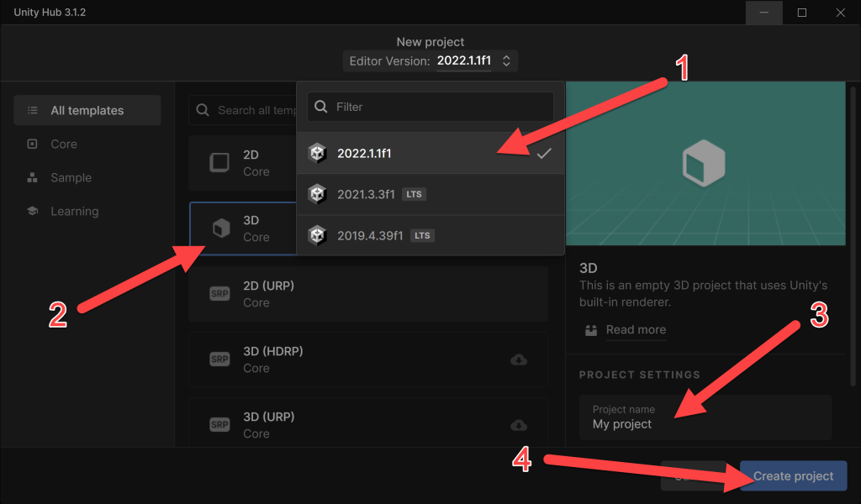
Task: Open the Editor Version dropdown selector
Action: 430,60
